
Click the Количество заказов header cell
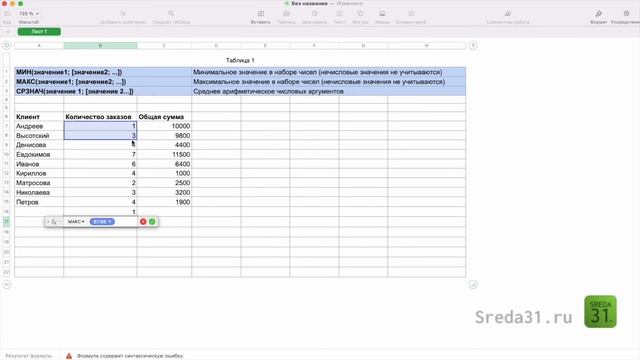[100, 117]
